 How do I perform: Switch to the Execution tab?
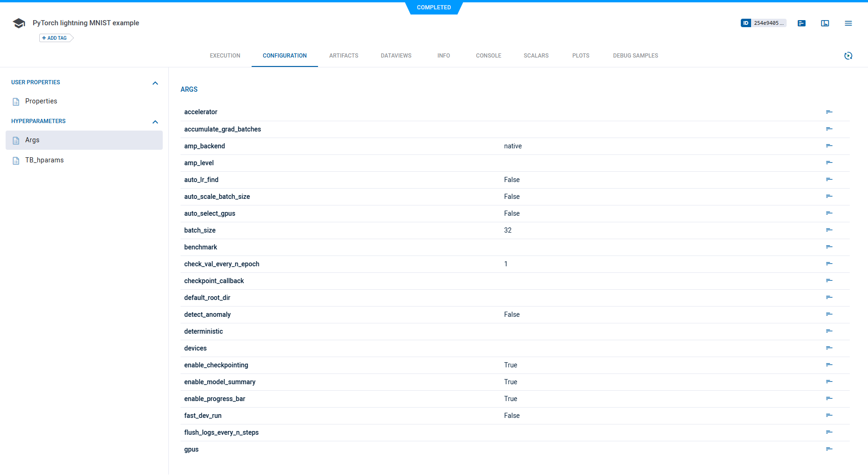click(x=225, y=56)
